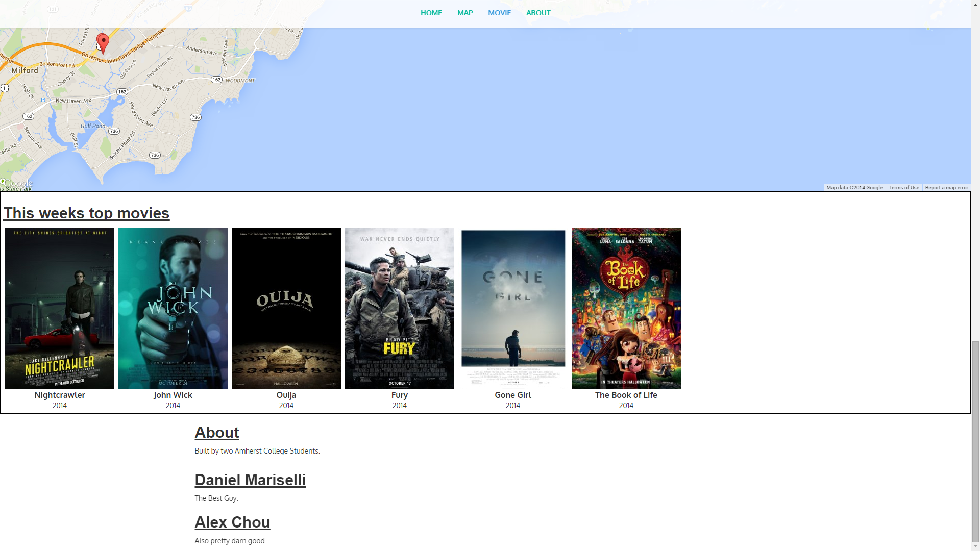Click the About section heading
Screen dimensions: 980x551
point(217,433)
